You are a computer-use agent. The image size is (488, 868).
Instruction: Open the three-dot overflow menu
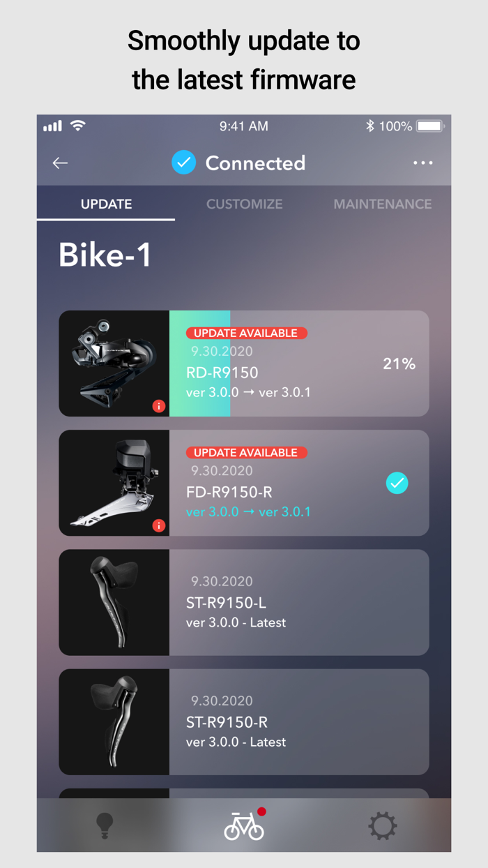pyautogui.click(x=423, y=163)
